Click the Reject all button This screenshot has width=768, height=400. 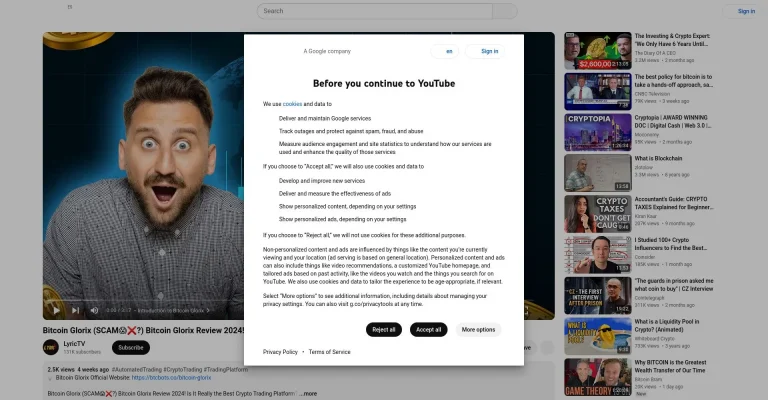[x=384, y=329]
